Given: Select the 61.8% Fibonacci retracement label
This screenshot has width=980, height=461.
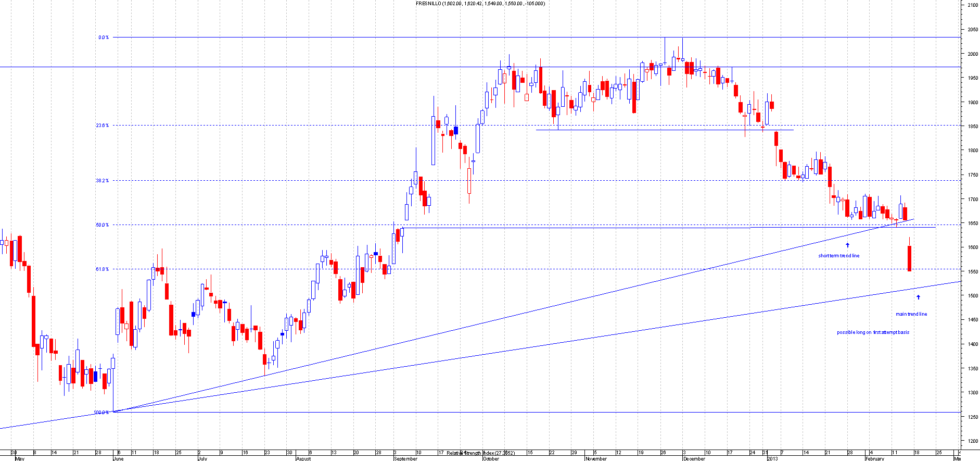Looking at the screenshot, I should 102,269.
